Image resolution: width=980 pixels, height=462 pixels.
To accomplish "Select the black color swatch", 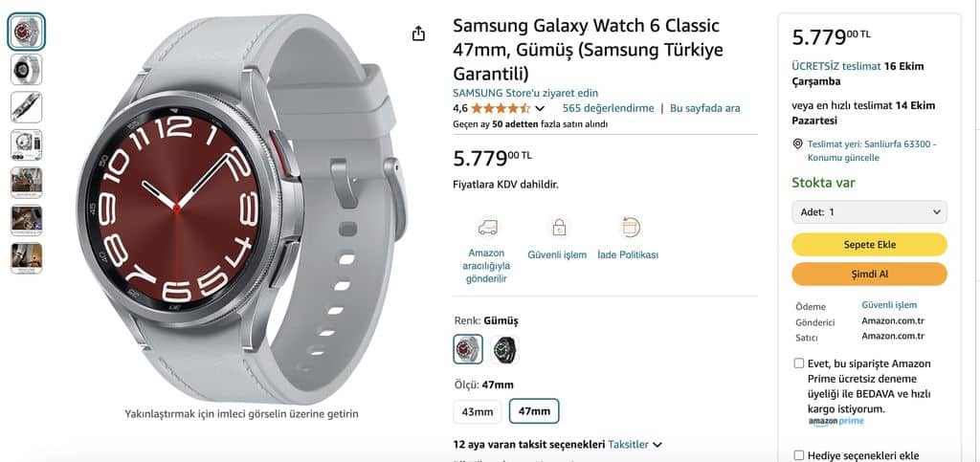I will point(503,350).
